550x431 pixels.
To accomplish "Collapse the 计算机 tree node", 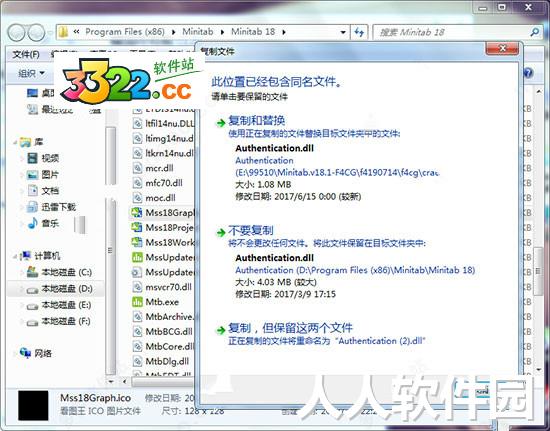I will [15, 257].
